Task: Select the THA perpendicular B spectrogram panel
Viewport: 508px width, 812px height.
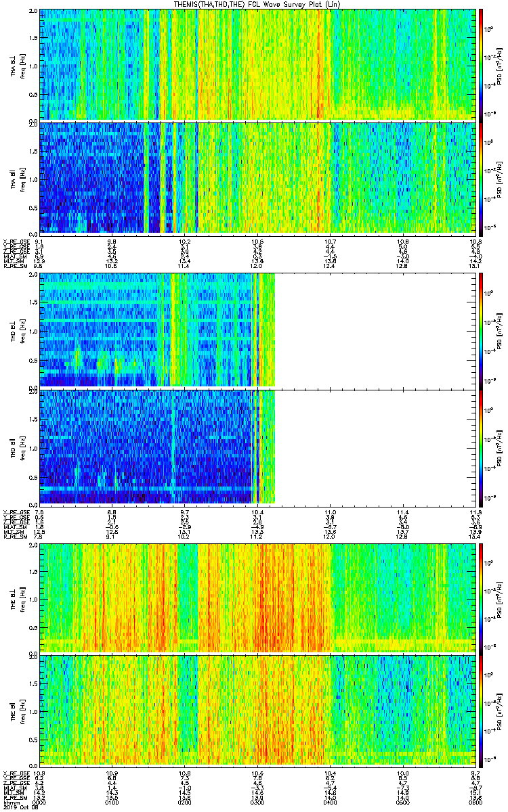Action: click(257, 65)
